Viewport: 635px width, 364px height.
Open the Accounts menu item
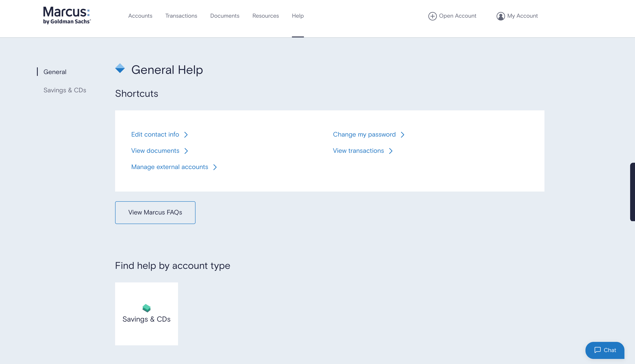(140, 16)
